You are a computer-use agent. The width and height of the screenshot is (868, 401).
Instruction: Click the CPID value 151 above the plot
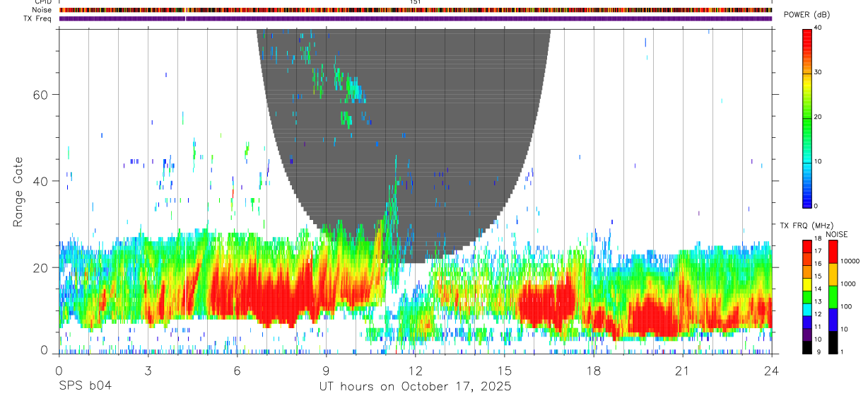click(415, 2)
